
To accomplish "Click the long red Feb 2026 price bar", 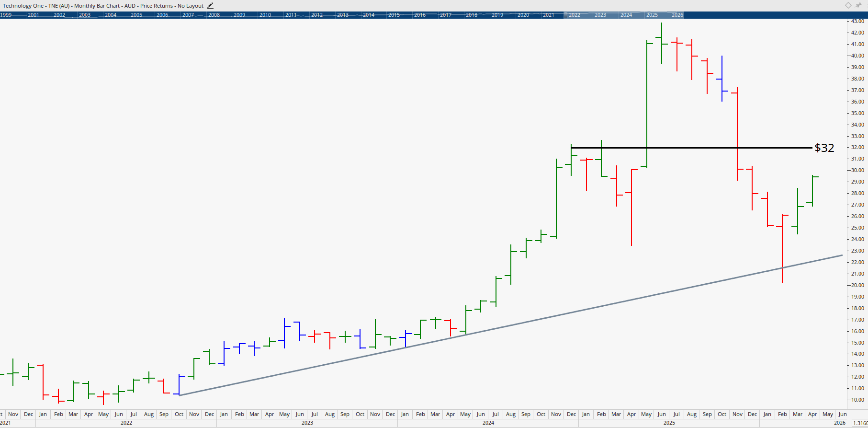I will [782, 249].
